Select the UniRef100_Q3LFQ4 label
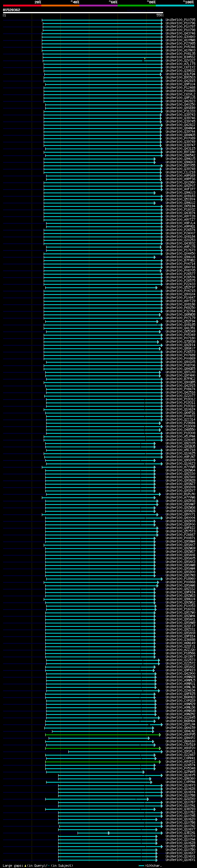This screenshot has width=197, height=868. 180,74
